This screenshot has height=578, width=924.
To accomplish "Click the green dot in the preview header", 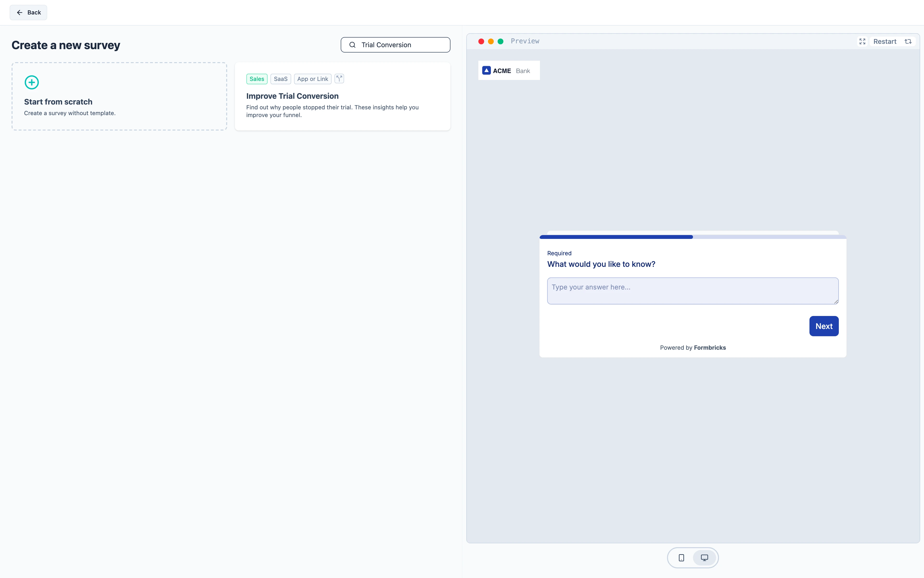I will (x=500, y=41).
